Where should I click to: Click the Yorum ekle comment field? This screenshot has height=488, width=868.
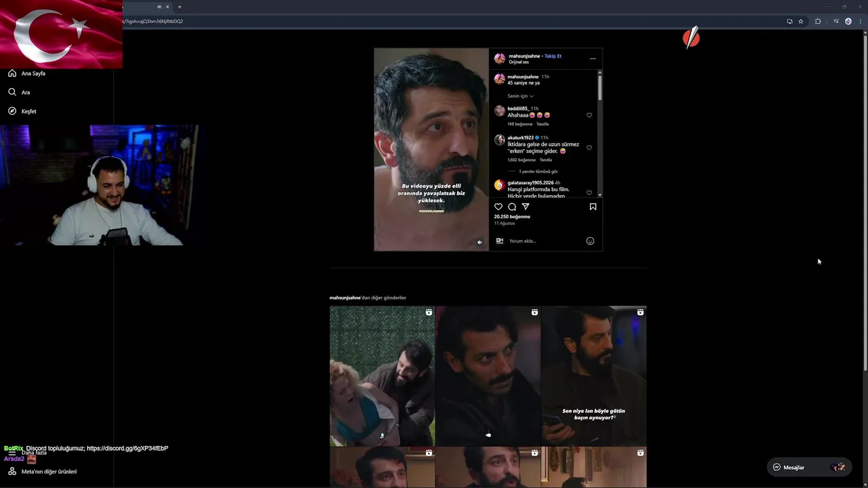(x=546, y=241)
